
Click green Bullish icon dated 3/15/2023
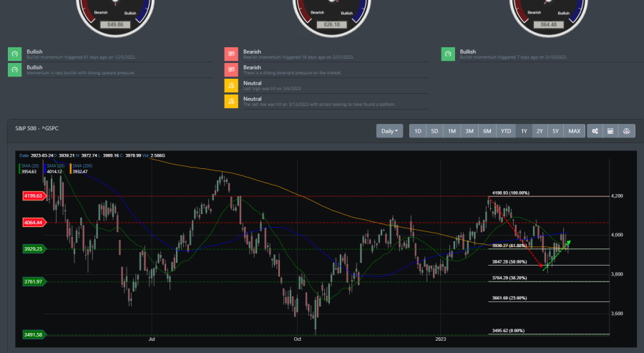point(448,54)
